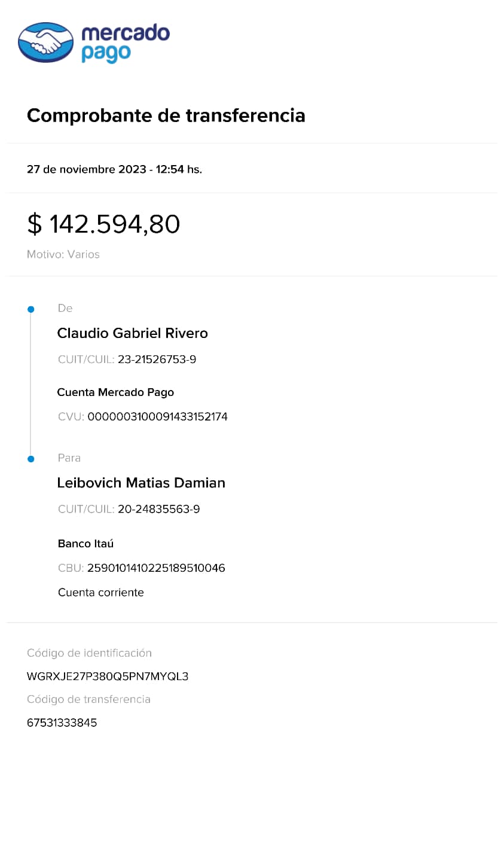Select identification code WGRXJE27P380Q5PN7MYQL3
Image resolution: width=504 pixels, height=841 pixels.
[x=108, y=677]
